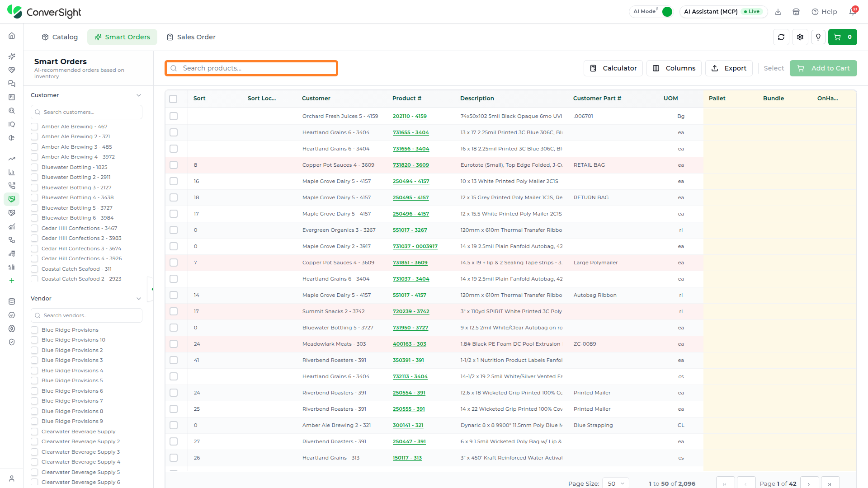Image resolution: width=868 pixels, height=488 pixels.
Task: Open the settings gear next to refresh
Action: coord(800,37)
